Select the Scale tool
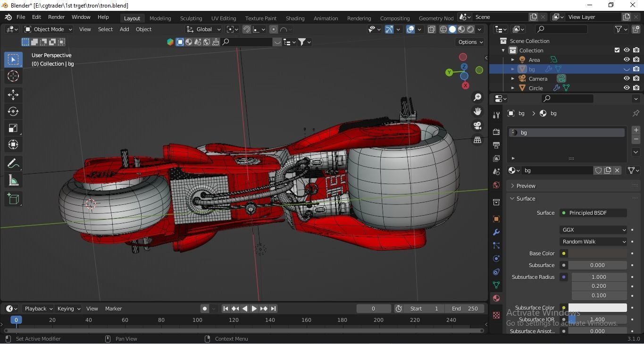644x344 pixels. click(13, 128)
